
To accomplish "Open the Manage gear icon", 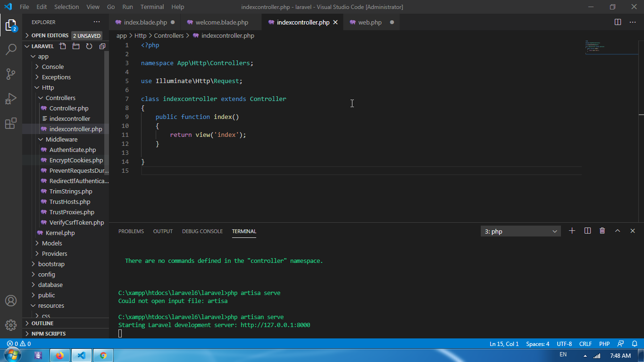I will pyautogui.click(x=11, y=325).
